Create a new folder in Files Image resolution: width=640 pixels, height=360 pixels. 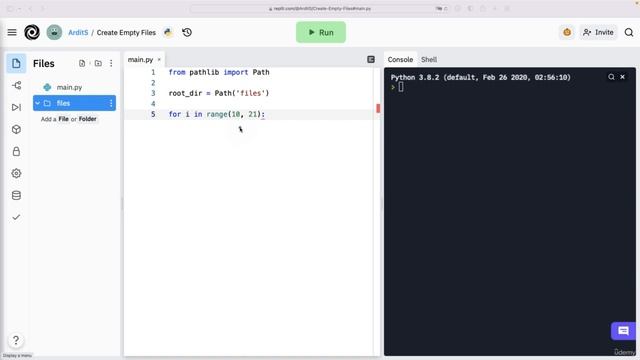[98, 63]
